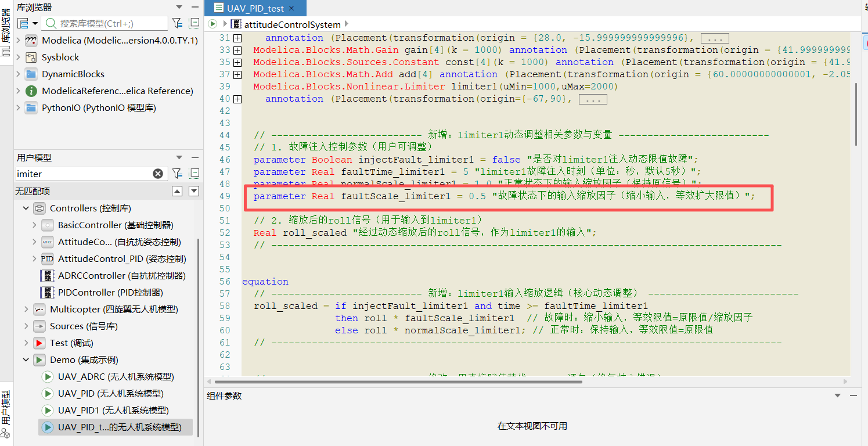Unfold code block at line 35
This screenshot has height=446, width=868.
coord(237,62)
